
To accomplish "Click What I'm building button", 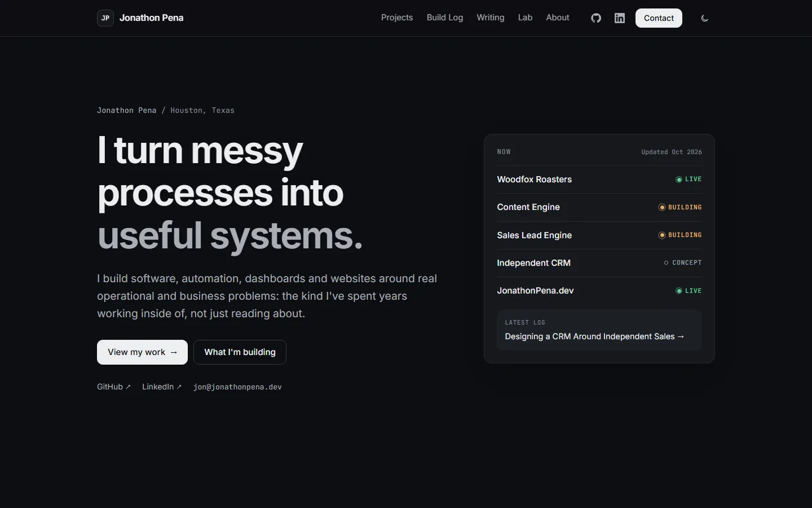I will pyautogui.click(x=240, y=352).
